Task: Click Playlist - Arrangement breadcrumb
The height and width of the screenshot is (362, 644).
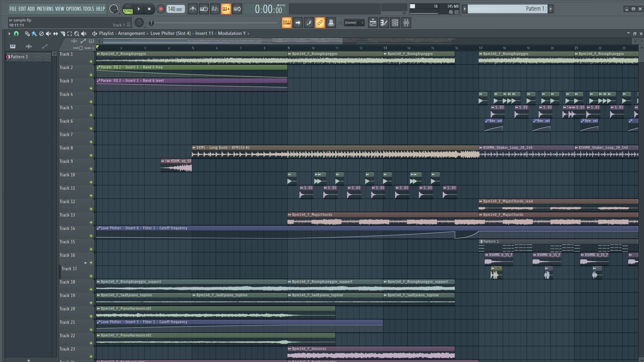Action: coord(122,34)
